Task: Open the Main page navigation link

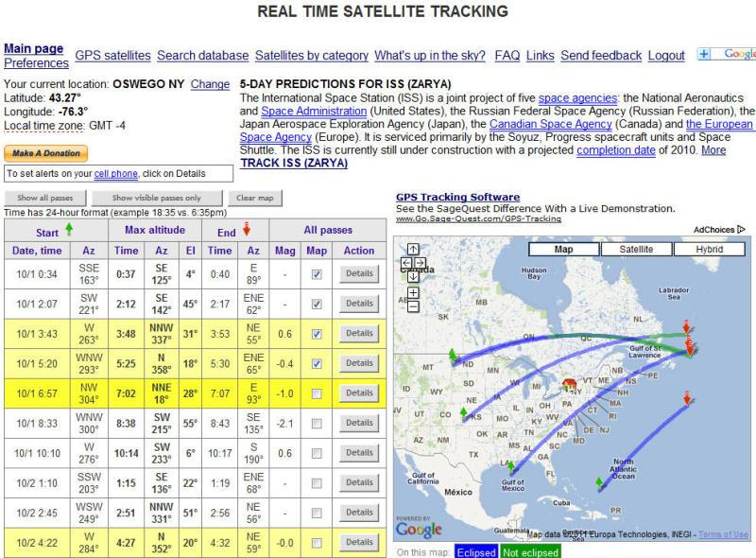Action: coord(34,49)
